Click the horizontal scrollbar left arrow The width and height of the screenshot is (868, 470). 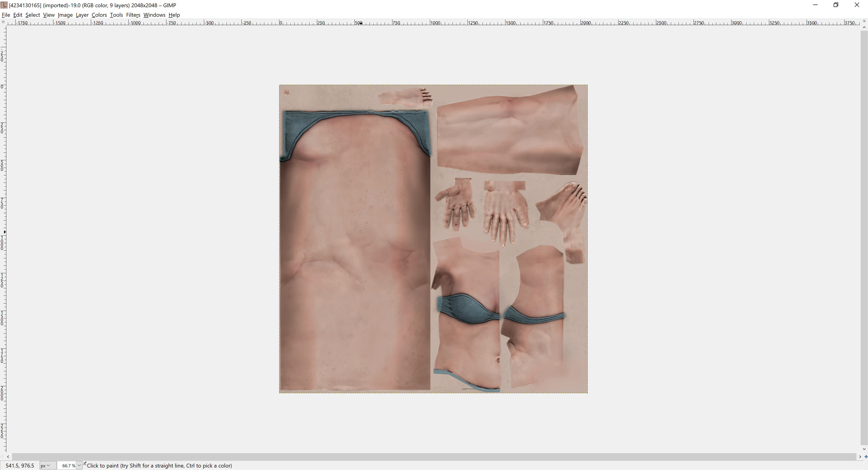pyautogui.click(x=8, y=457)
